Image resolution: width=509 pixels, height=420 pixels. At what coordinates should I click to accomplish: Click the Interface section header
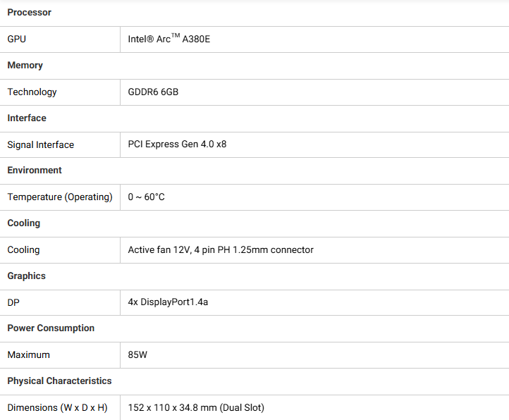(27, 118)
